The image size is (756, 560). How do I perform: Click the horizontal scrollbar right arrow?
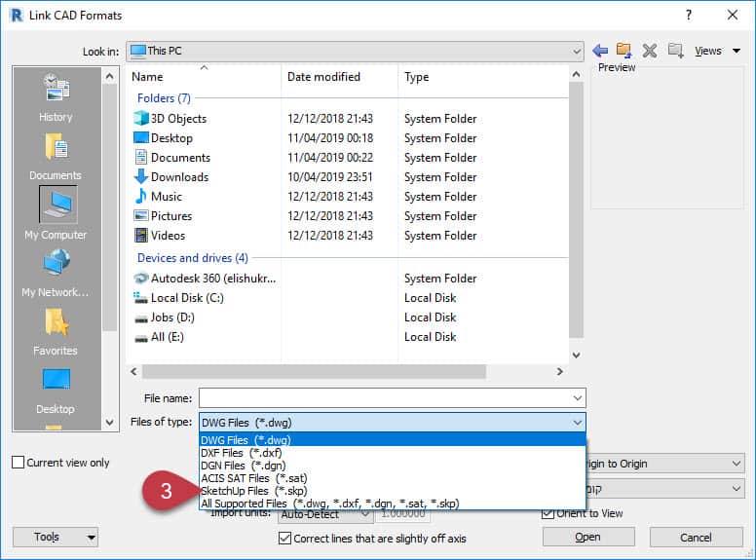(559, 372)
